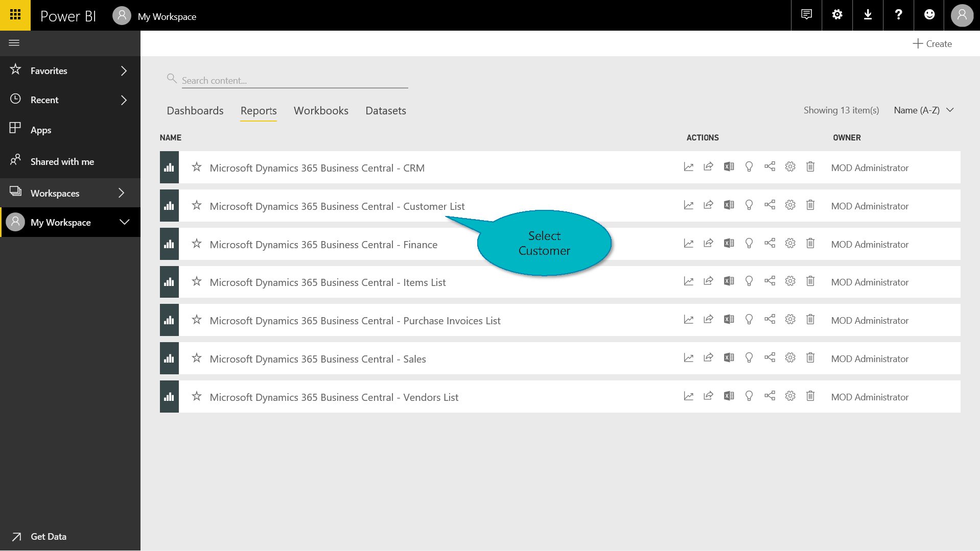The image size is (980, 551).
Task: Open the Name (A-Z) sort dropdown
Action: coord(924,110)
